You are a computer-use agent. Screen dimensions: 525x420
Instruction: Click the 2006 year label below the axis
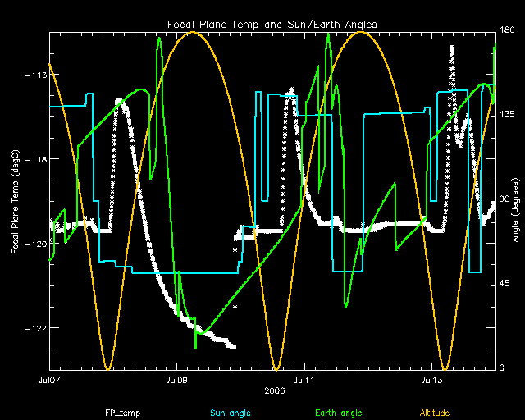click(275, 391)
